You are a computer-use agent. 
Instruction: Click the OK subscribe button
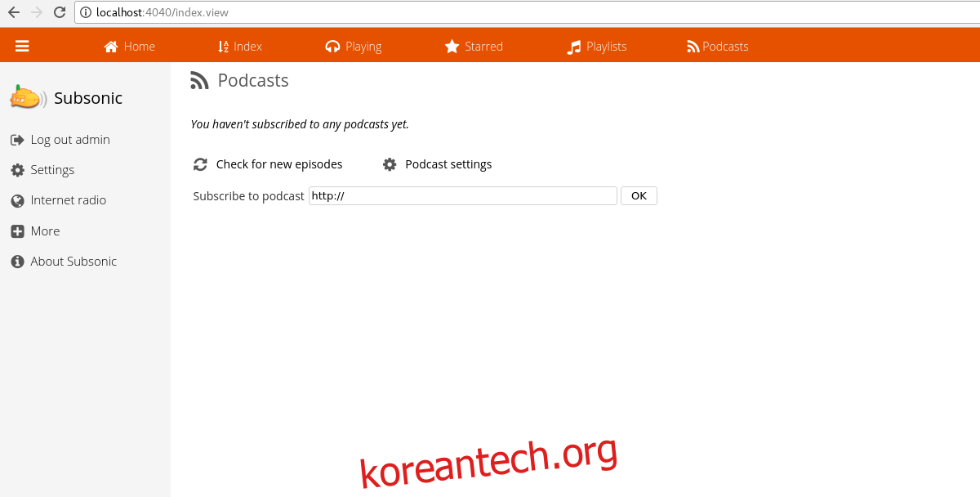pos(639,196)
